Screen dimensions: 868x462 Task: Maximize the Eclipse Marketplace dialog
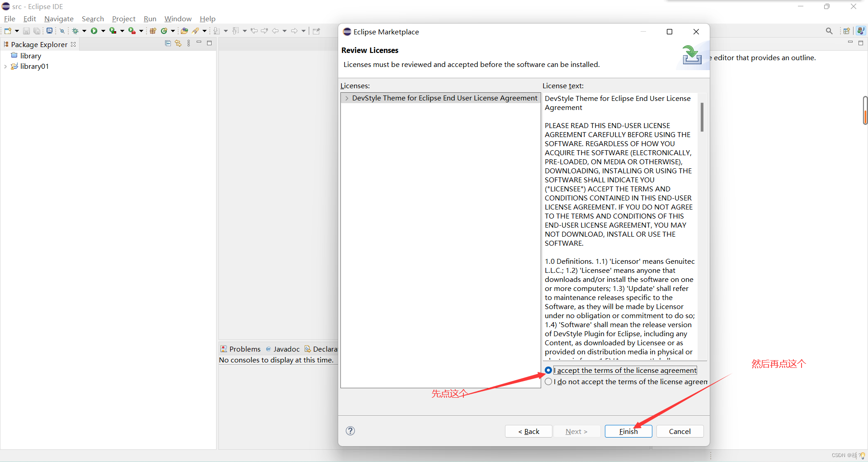tap(670, 32)
